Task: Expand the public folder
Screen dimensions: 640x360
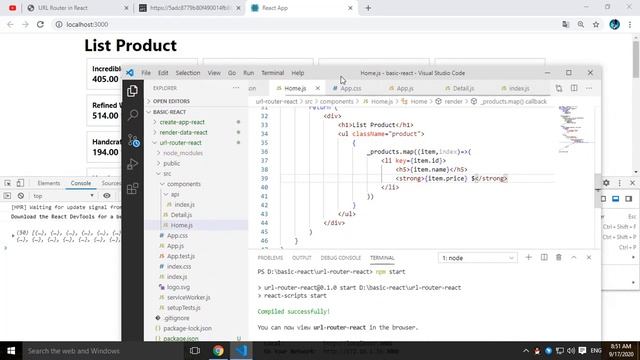Action: click(x=171, y=163)
